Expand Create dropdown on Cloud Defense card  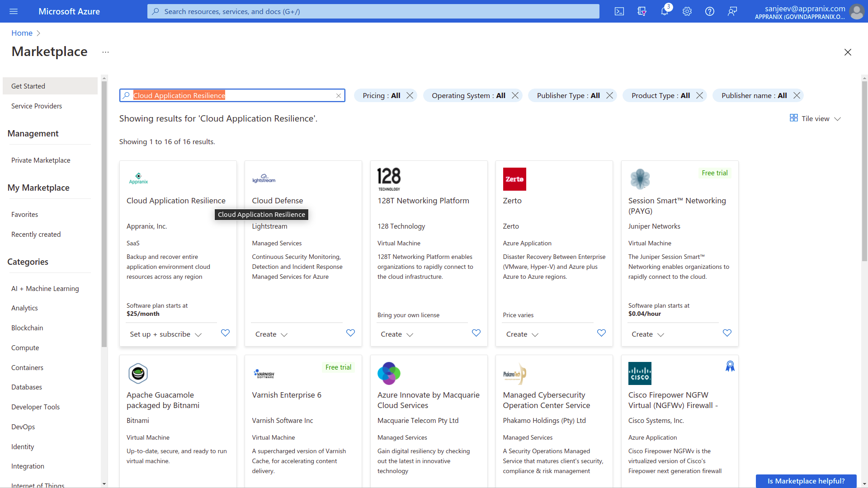tap(271, 334)
